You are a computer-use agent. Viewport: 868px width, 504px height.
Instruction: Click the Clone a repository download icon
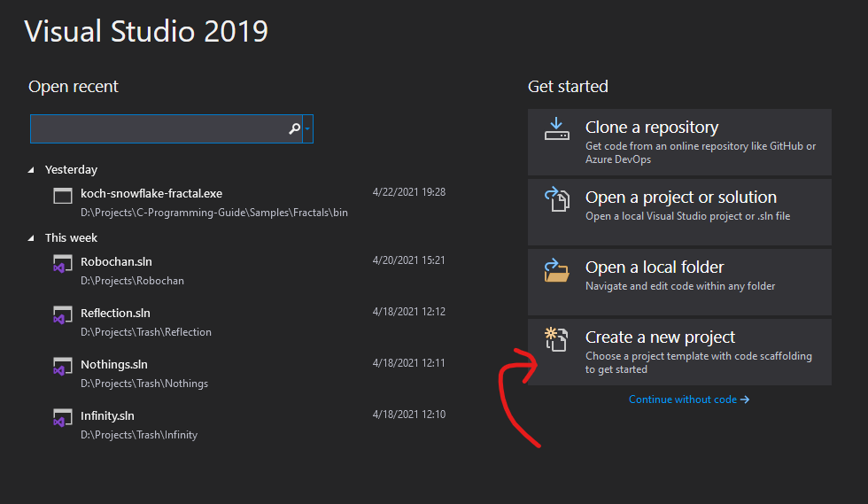[557, 129]
